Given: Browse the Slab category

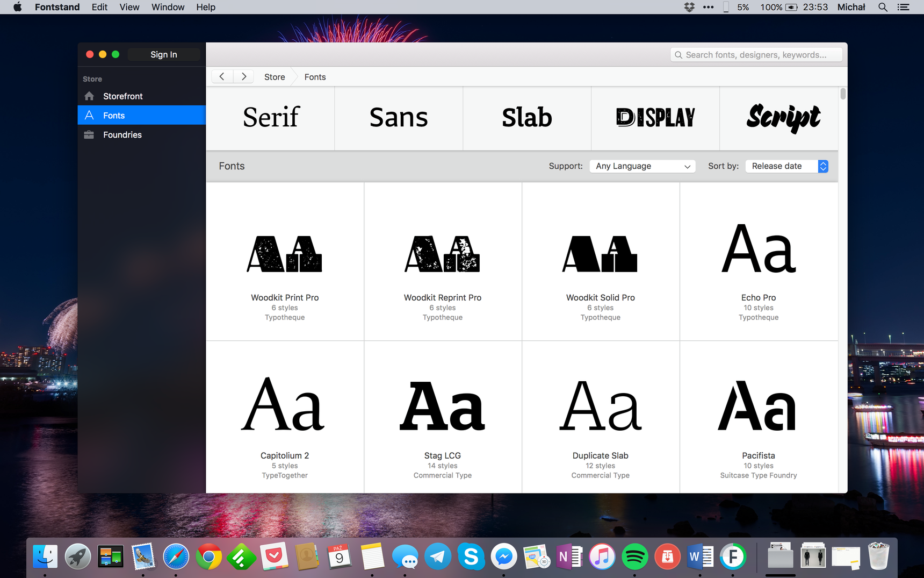Looking at the screenshot, I should tap(527, 118).
